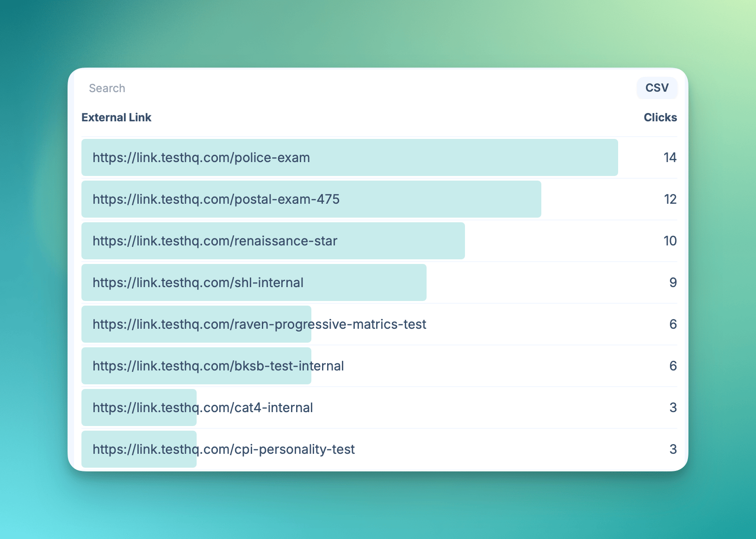Open the renaissance-star link

215,241
